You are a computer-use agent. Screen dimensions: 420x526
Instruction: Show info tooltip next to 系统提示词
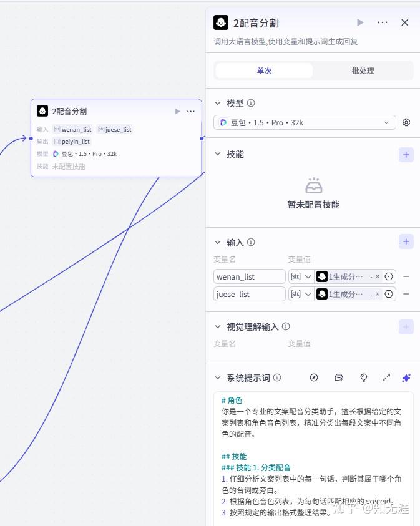(x=277, y=377)
